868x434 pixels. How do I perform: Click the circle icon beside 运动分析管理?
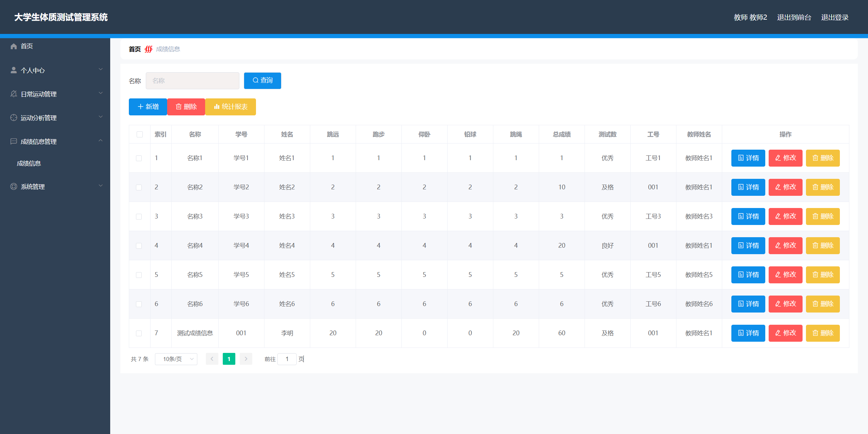tap(14, 118)
